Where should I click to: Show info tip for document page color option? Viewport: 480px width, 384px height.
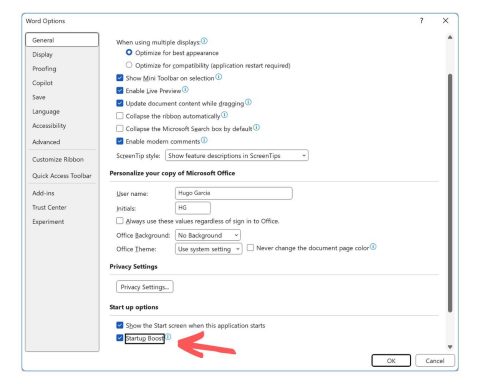click(373, 247)
